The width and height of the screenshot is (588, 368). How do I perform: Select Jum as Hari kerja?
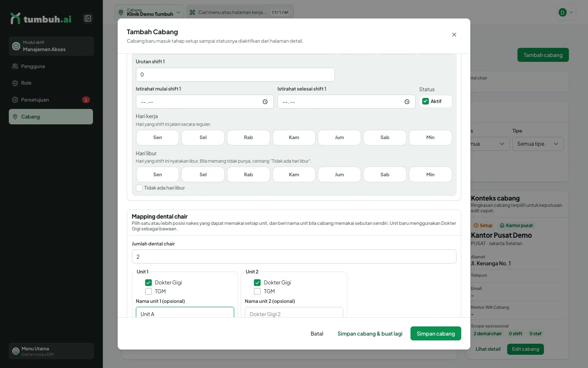point(340,138)
